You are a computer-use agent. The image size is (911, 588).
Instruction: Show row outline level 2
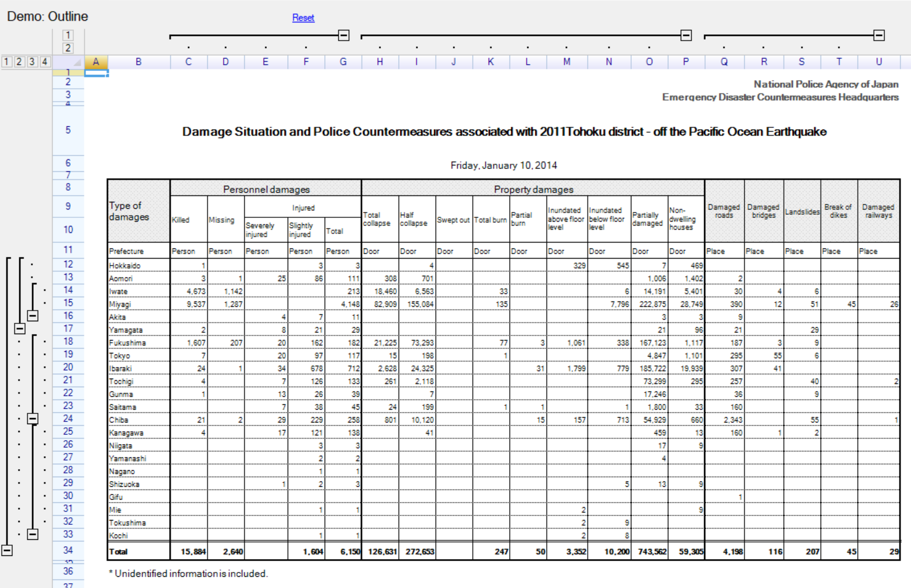click(19, 62)
